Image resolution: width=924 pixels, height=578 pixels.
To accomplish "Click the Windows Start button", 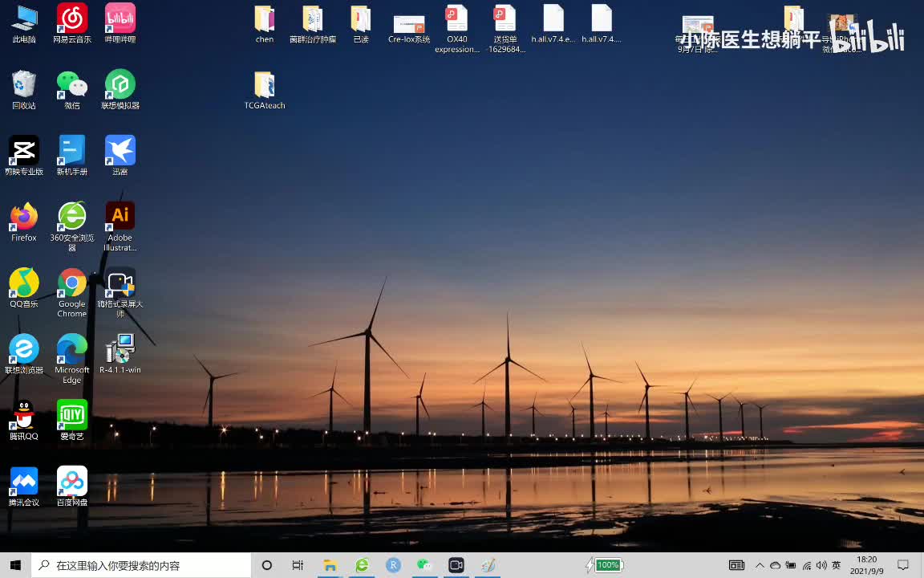I will pos(15,565).
